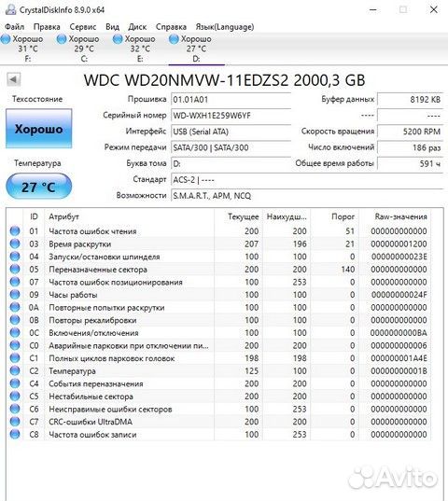Click the Режим передачи field SATA/300
The image size is (448, 501).
[231, 147]
